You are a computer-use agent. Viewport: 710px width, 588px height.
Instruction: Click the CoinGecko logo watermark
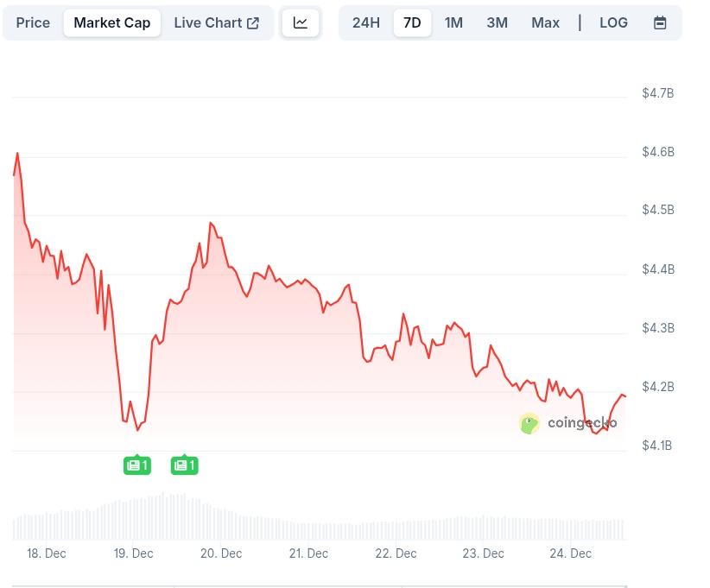(x=568, y=423)
